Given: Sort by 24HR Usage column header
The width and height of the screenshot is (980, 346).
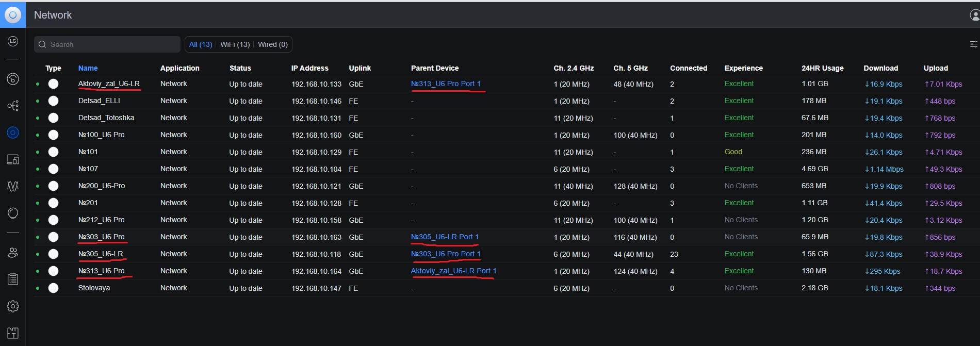Looking at the screenshot, I should [x=822, y=68].
